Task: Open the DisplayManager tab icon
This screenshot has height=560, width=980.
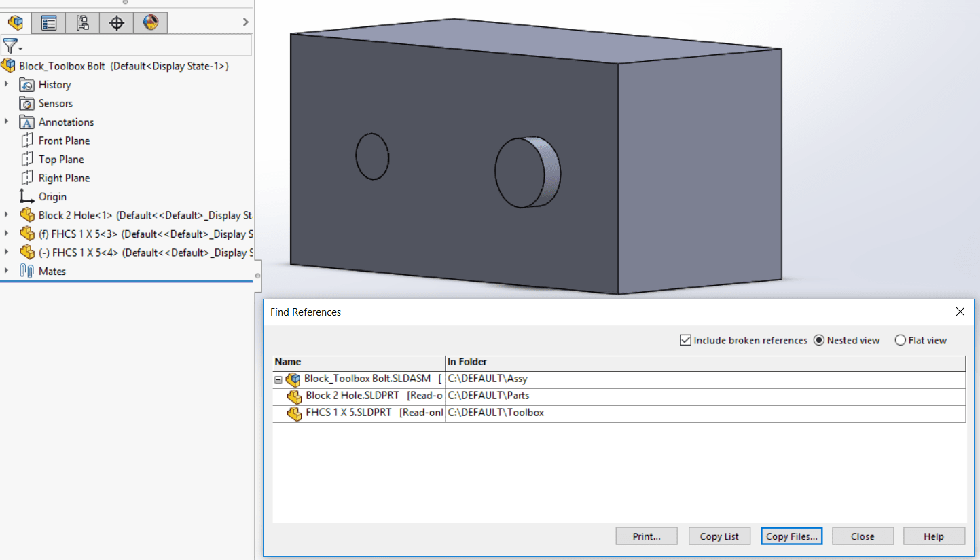Action: point(150,23)
